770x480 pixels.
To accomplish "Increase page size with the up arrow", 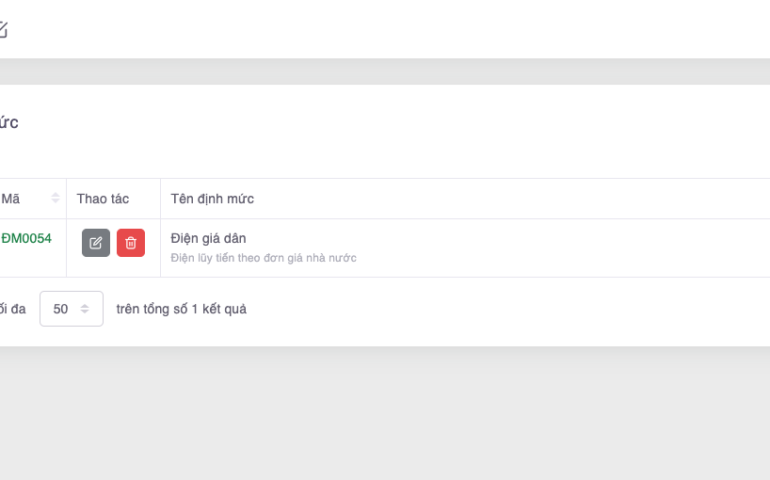I will point(85,305).
